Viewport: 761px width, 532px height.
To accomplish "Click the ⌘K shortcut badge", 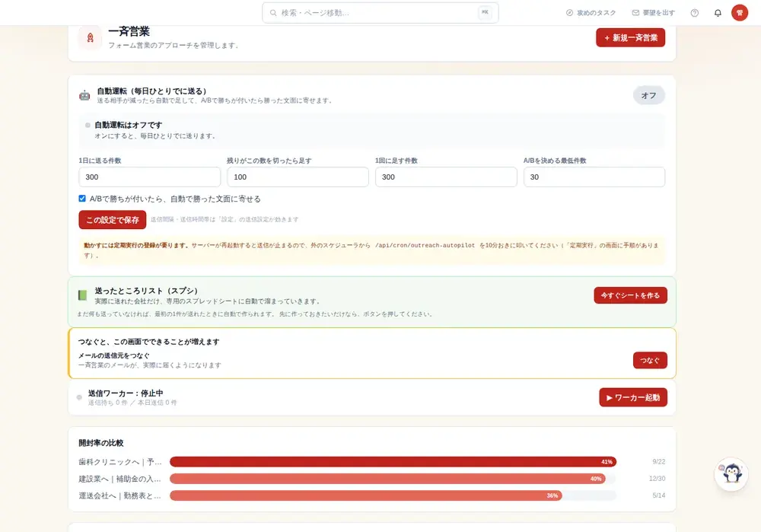I will click(x=485, y=13).
